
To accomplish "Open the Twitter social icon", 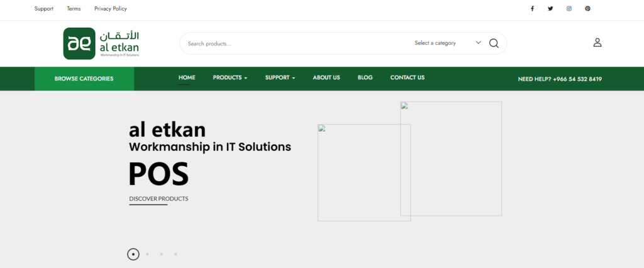I will point(550,9).
